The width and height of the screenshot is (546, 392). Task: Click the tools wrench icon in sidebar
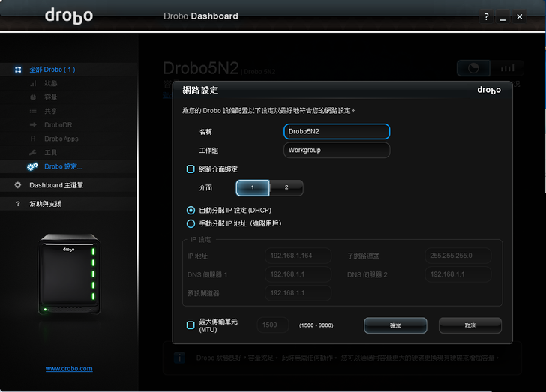pos(33,152)
